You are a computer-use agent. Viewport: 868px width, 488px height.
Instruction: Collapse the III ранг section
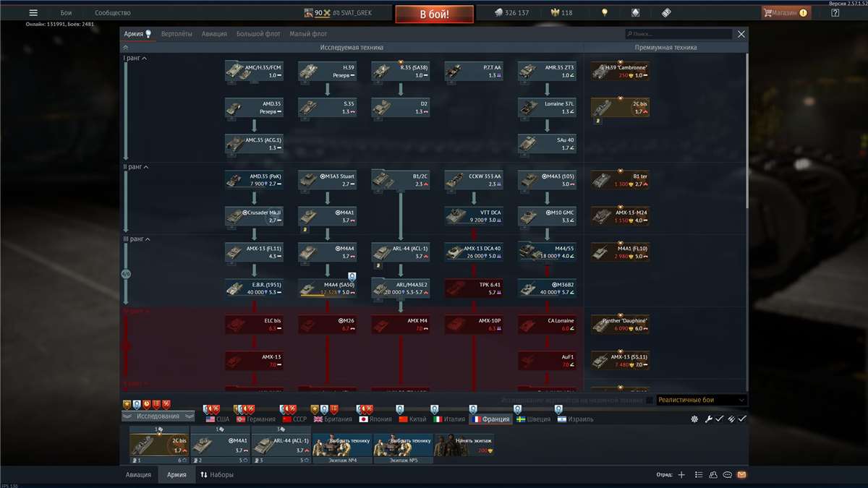click(x=137, y=239)
